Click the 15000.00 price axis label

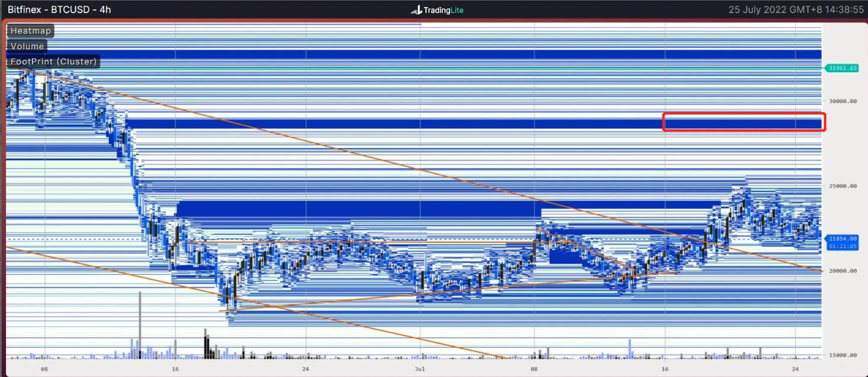(843, 355)
